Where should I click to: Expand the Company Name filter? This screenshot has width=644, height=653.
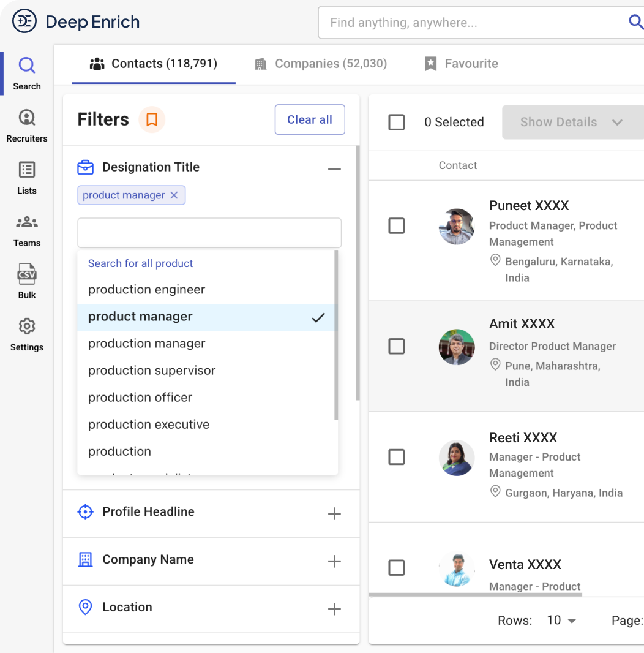334,561
